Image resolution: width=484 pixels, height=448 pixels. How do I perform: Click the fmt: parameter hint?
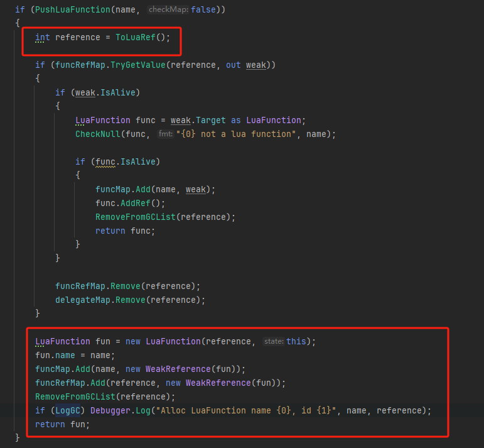166,134
